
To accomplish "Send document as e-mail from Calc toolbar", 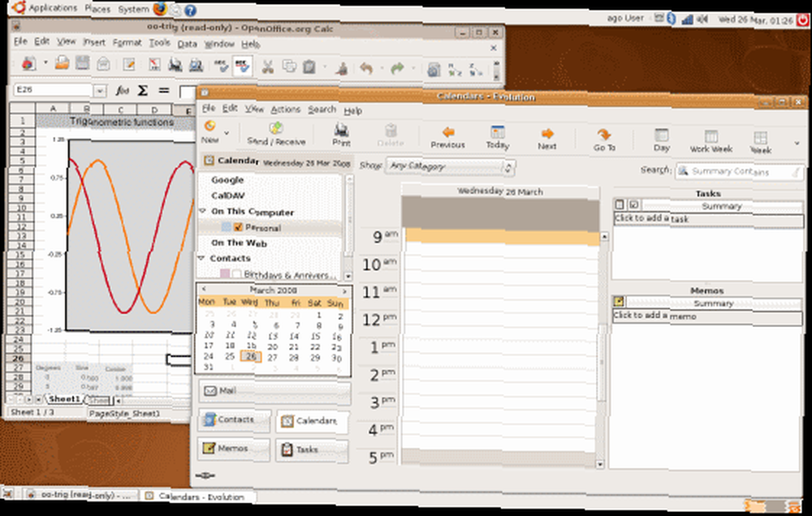I will [104, 64].
